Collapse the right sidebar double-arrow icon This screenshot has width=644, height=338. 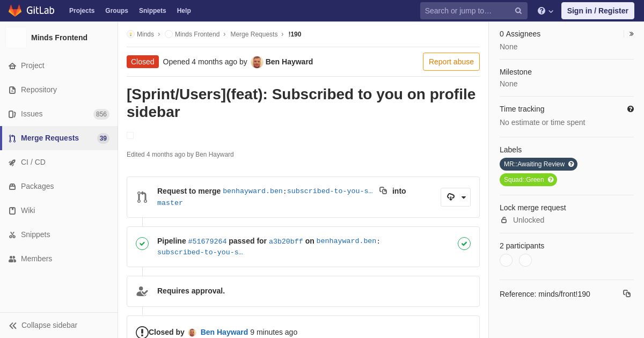coord(632,34)
